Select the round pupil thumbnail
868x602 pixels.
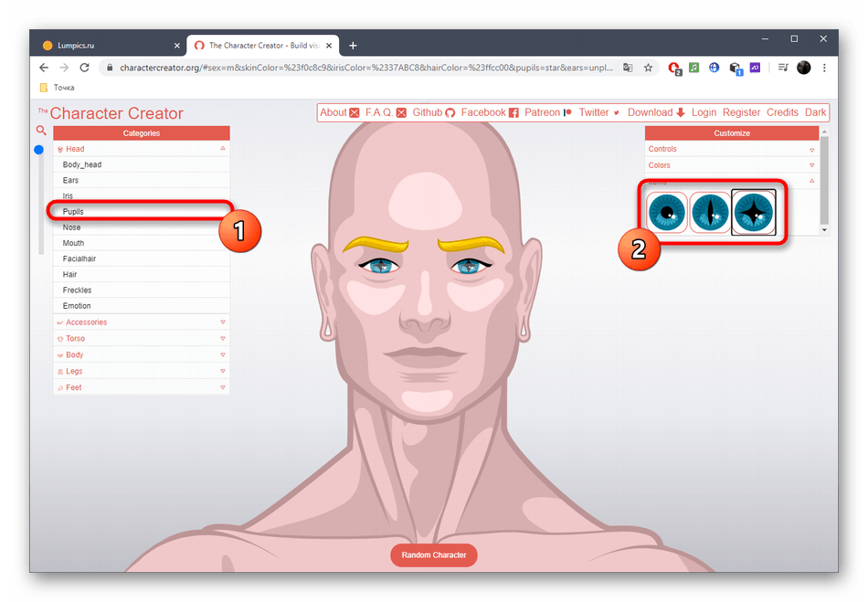(x=666, y=213)
